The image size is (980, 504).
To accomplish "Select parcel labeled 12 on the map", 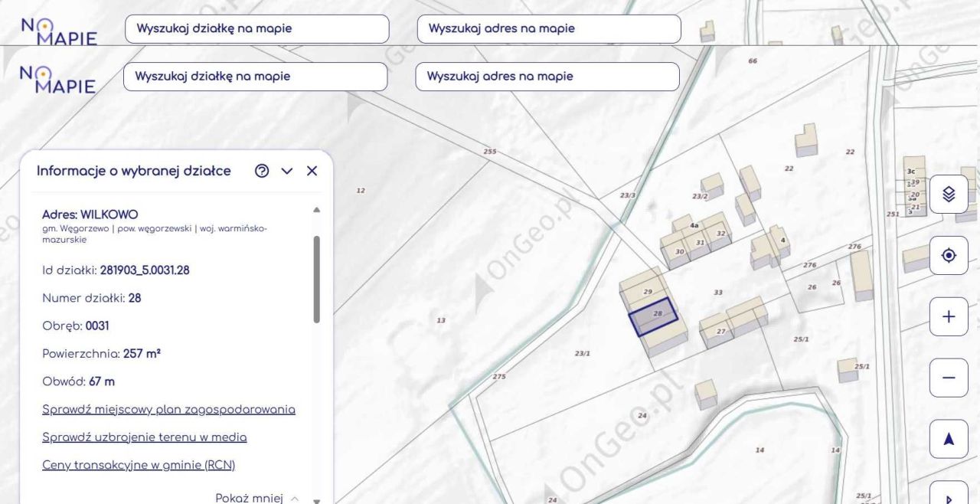I will point(361,190).
